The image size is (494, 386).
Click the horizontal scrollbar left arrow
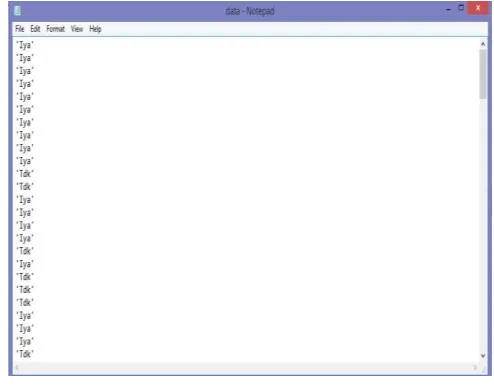17,368
